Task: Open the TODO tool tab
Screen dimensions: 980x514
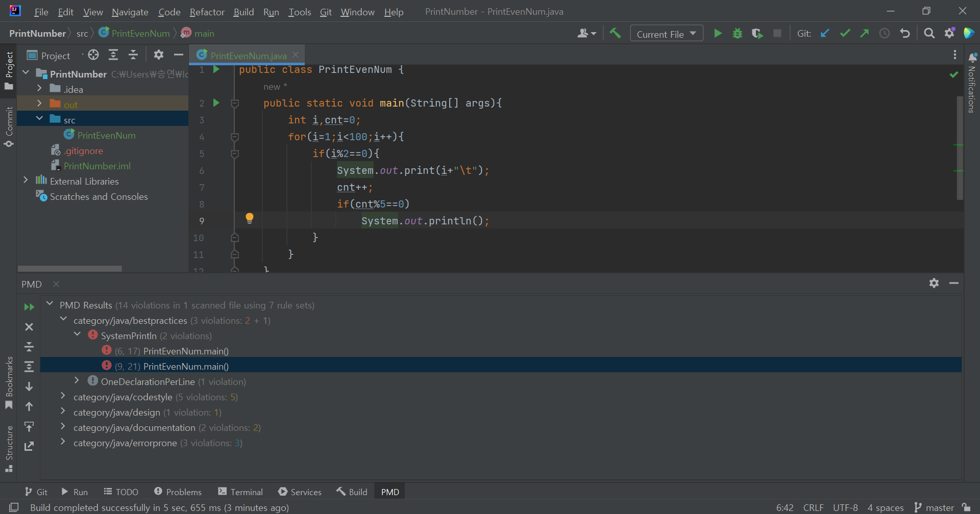Action: click(121, 492)
